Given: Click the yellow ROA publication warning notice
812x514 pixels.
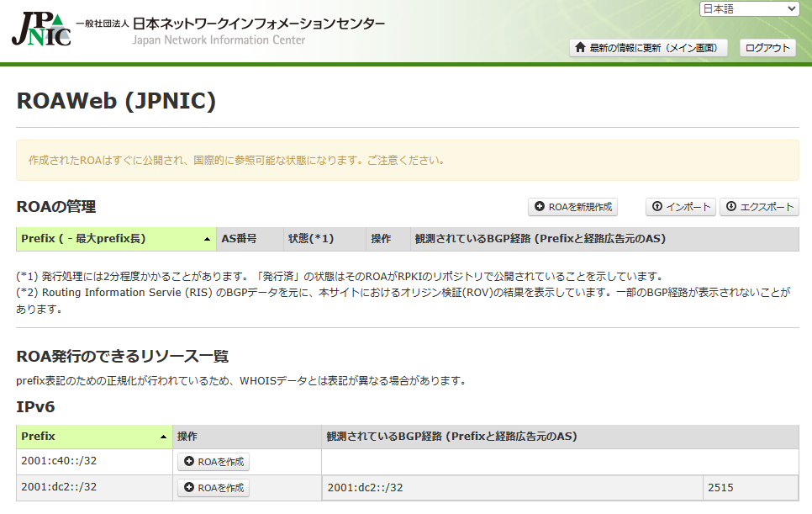Looking at the screenshot, I should [408, 160].
